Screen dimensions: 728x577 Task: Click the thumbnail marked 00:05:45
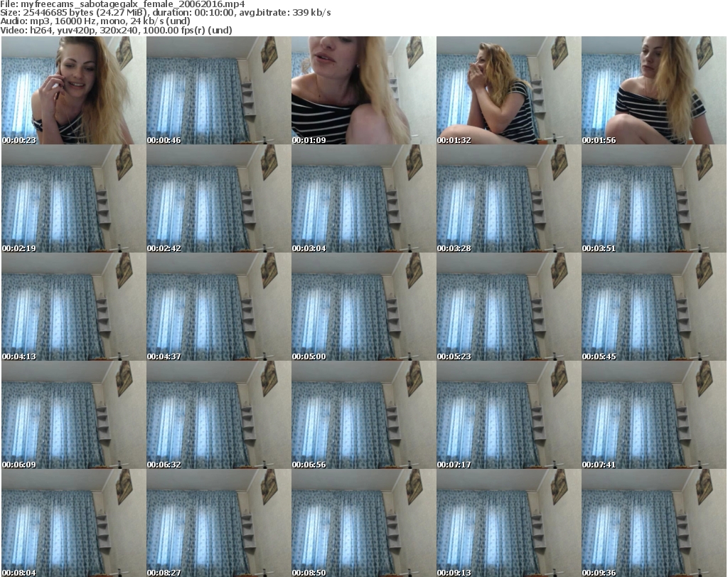tap(654, 307)
